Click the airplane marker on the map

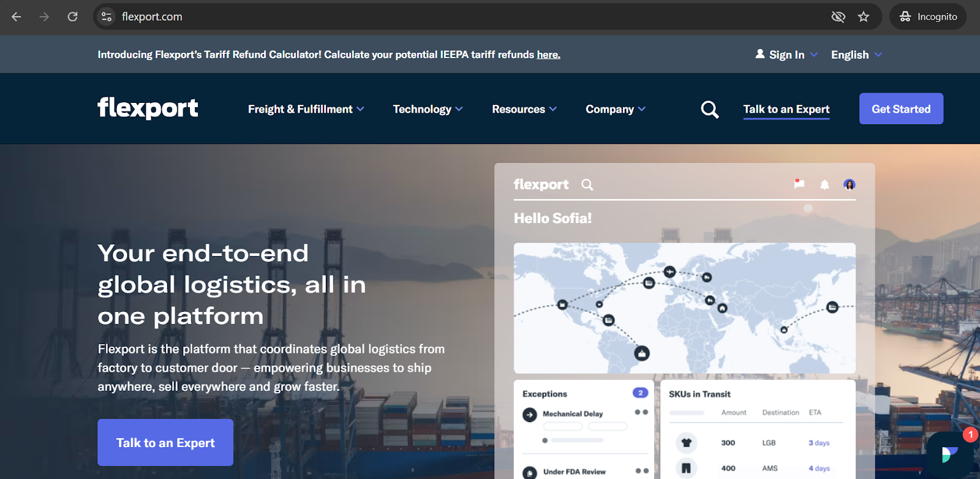[669, 271]
